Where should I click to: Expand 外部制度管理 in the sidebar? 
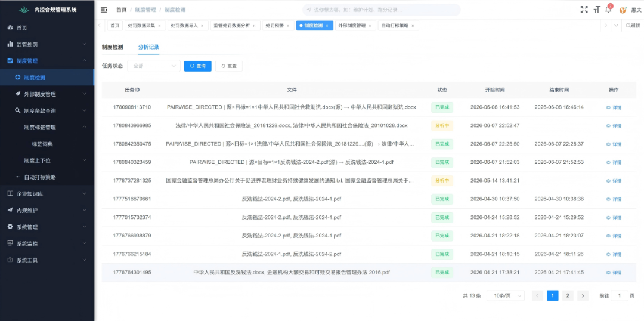coord(47,94)
